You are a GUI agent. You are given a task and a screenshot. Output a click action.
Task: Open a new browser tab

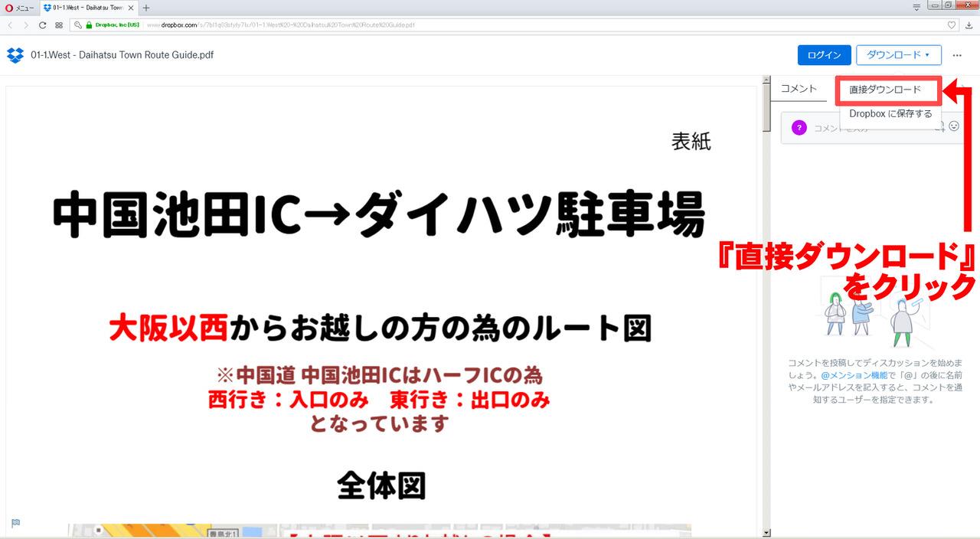click(146, 8)
